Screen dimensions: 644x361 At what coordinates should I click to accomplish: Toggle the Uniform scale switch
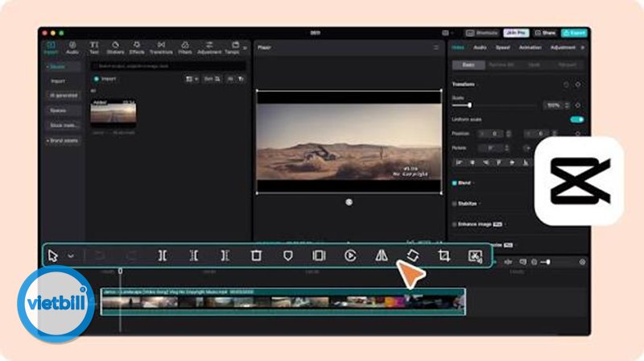click(x=576, y=119)
